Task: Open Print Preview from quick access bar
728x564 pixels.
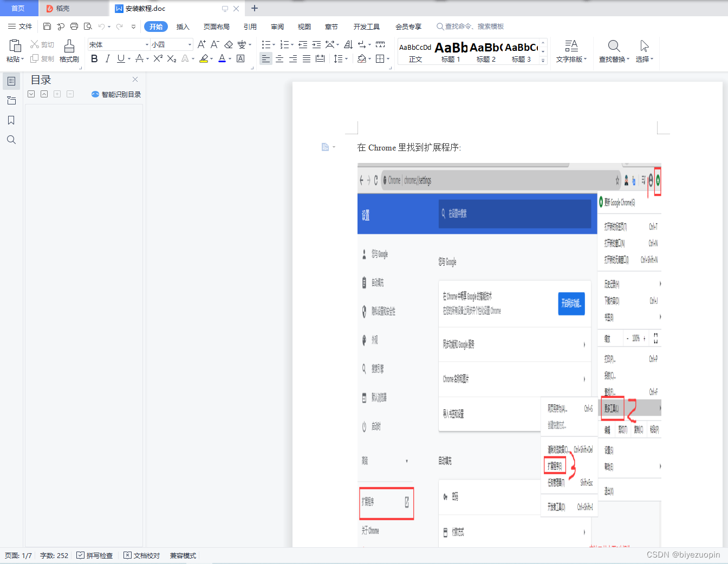Action: (x=88, y=27)
